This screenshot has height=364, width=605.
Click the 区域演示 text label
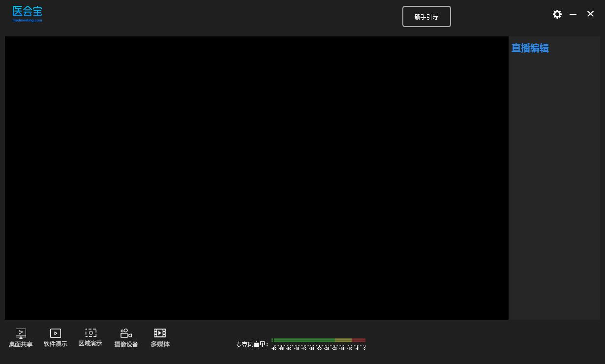(x=90, y=343)
